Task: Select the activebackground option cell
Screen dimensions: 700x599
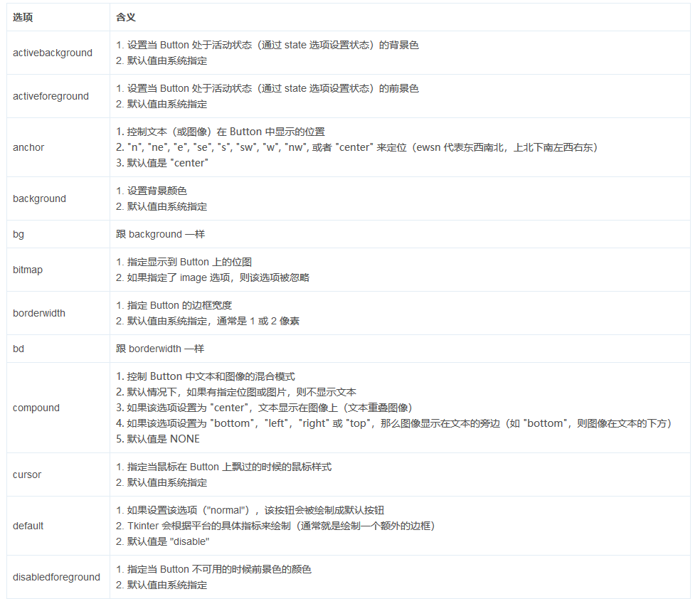Action: [x=52, y=53]
